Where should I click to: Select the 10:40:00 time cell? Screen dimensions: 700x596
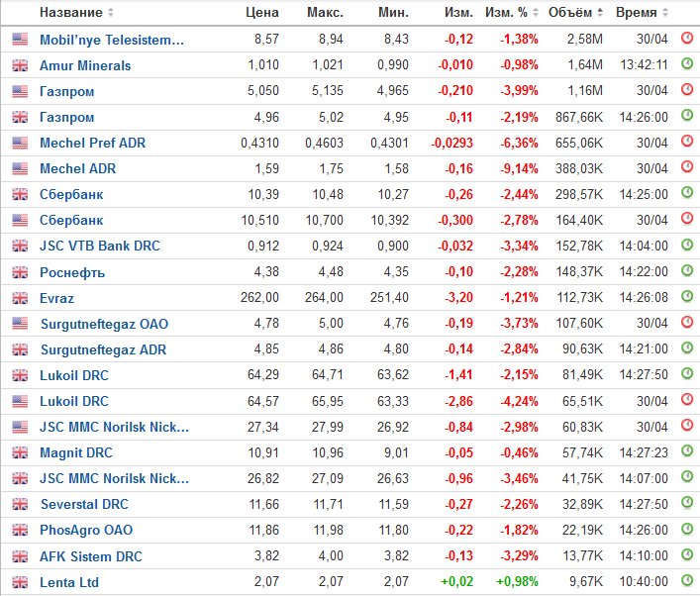click(x=644, y=582)
